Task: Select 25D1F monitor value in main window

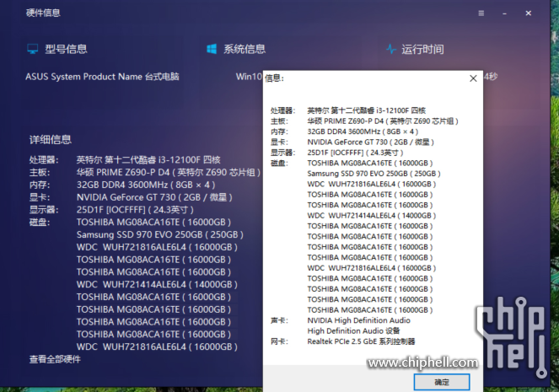Action: click(135, 210)
